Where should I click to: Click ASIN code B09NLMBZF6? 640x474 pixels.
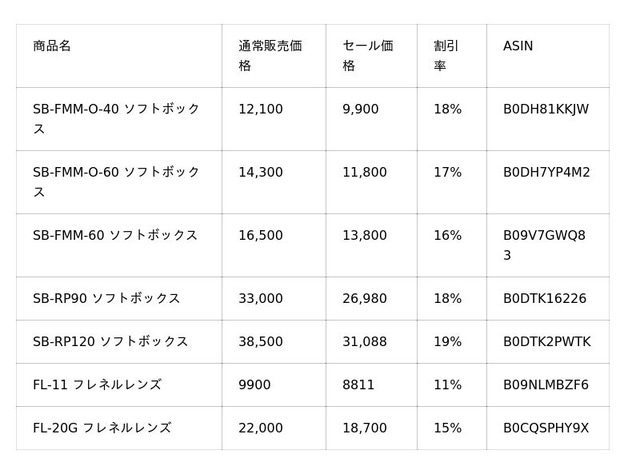[545, 384]
